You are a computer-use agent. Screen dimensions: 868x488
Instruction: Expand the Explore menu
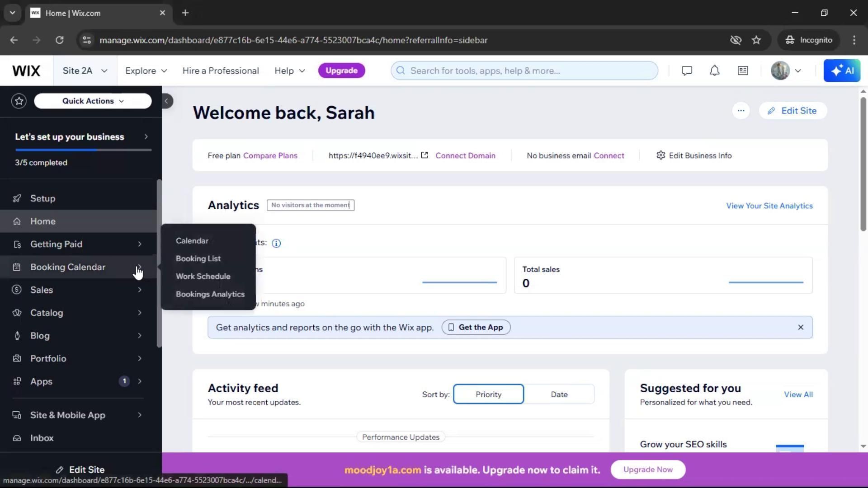[146, 70]
